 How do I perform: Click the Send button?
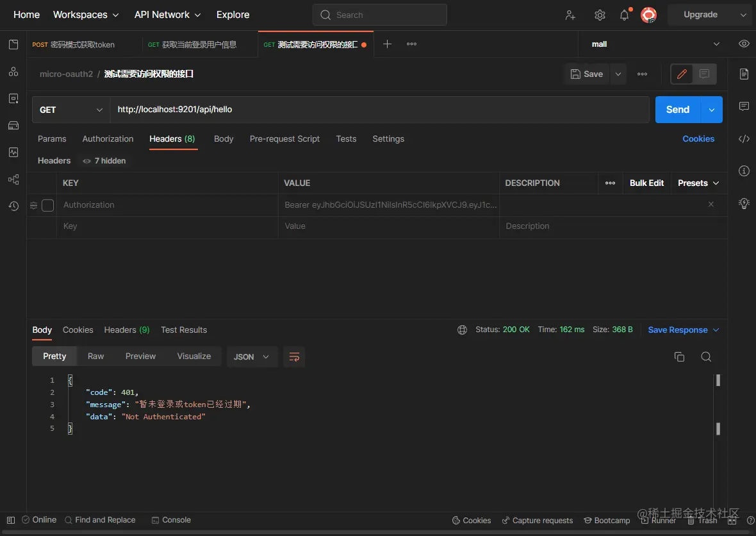pyautogui.click(x=677, y=110)
